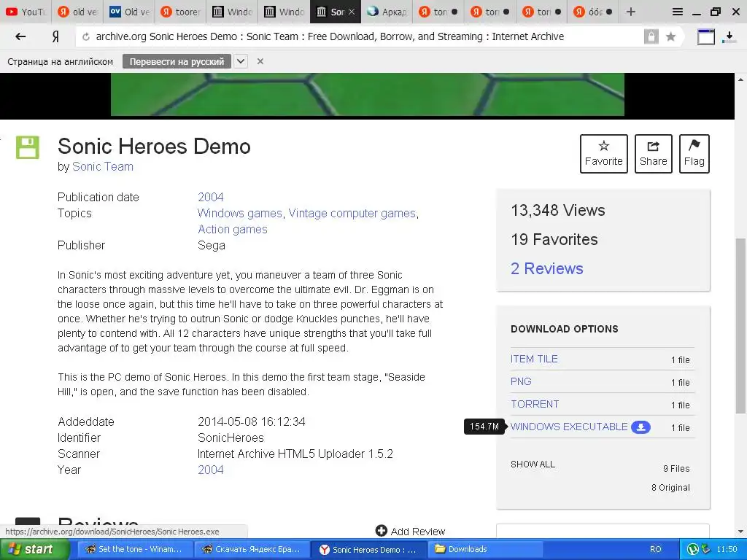This screenshot has width=747, height=560.
Task: Click the Year 2004 link
Action: (x=211, y=470)
